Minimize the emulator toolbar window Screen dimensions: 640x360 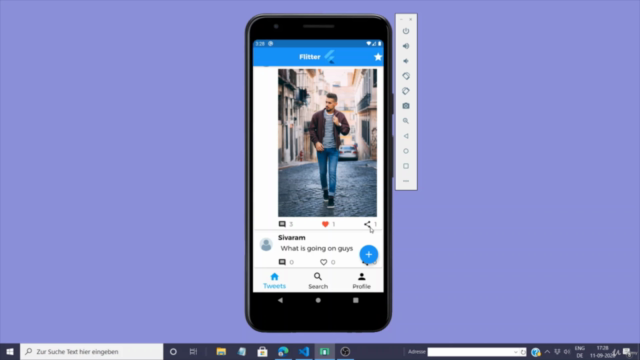(x=401, y=19)
